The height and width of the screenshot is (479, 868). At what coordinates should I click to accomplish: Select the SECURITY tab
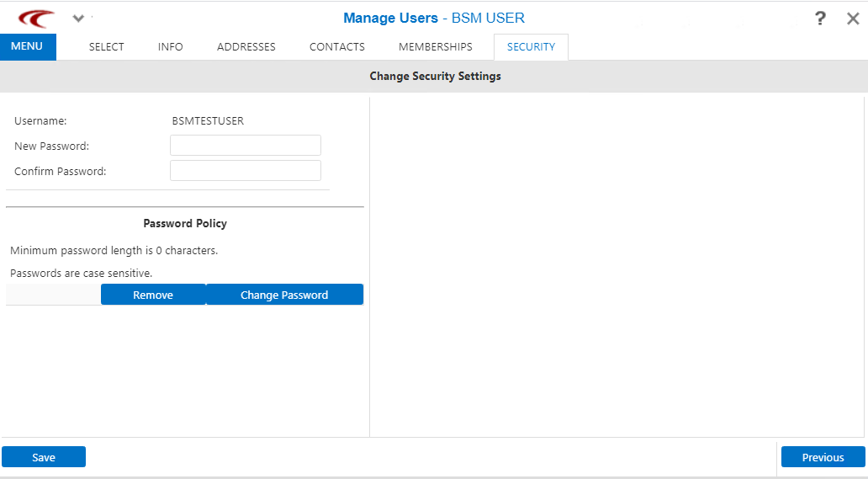(531, 47)
